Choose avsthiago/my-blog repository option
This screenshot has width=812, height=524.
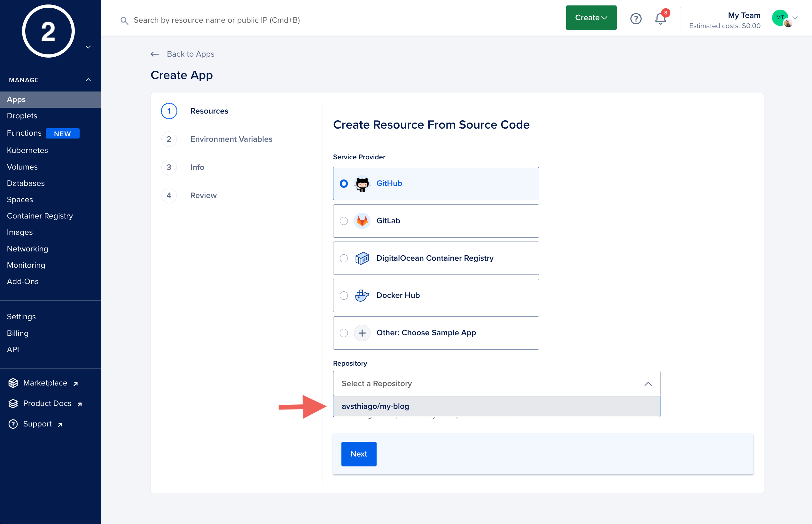tap(496, 406)
